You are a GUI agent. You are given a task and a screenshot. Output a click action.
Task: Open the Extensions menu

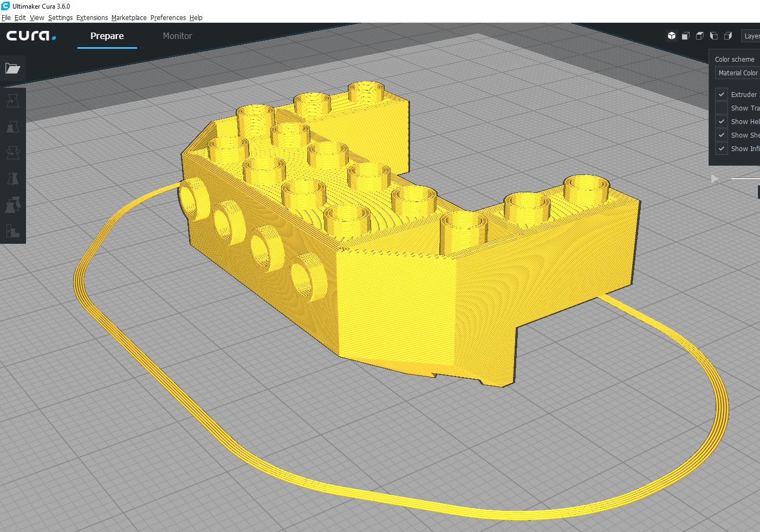pos(92,17)
